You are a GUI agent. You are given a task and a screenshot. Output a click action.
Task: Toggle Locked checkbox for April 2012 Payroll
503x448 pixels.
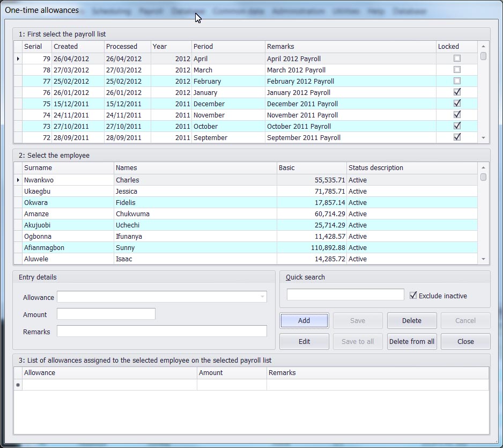point(457,58)
